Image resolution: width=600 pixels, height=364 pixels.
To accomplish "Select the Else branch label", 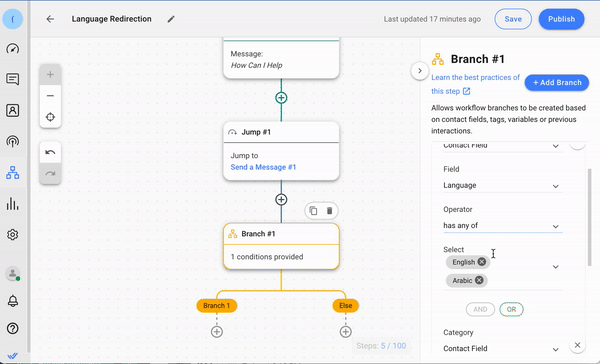I will (346, 305).
